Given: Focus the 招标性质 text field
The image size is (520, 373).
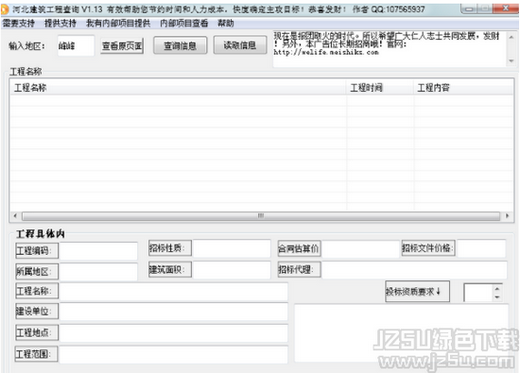Looking at the screenshot, I should [232, 248].
